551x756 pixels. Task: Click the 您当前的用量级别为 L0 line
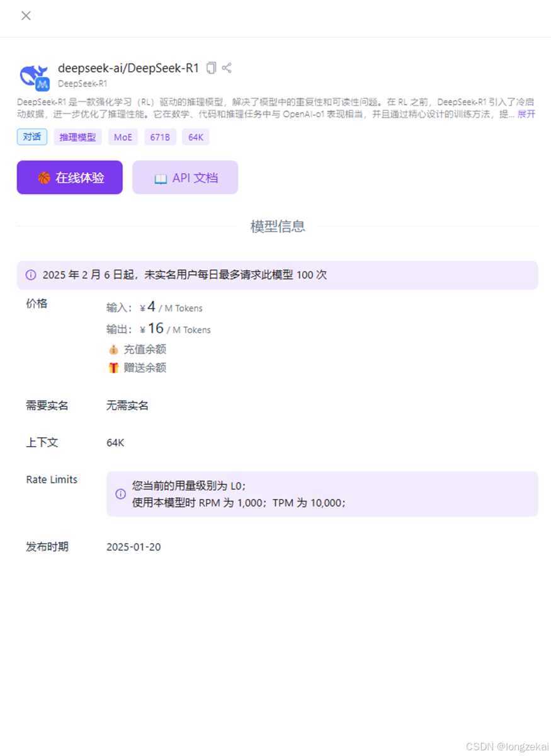point(189,486)
